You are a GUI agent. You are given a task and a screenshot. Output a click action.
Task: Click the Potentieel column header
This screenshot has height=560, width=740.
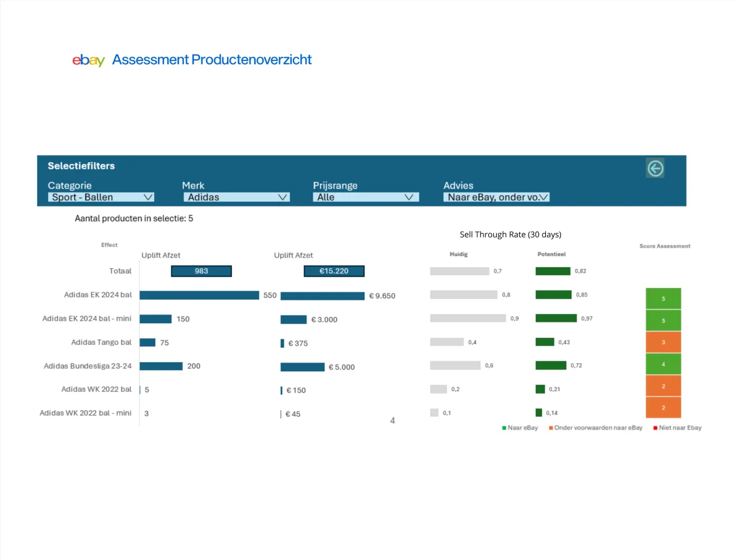(x=551, y=254)
